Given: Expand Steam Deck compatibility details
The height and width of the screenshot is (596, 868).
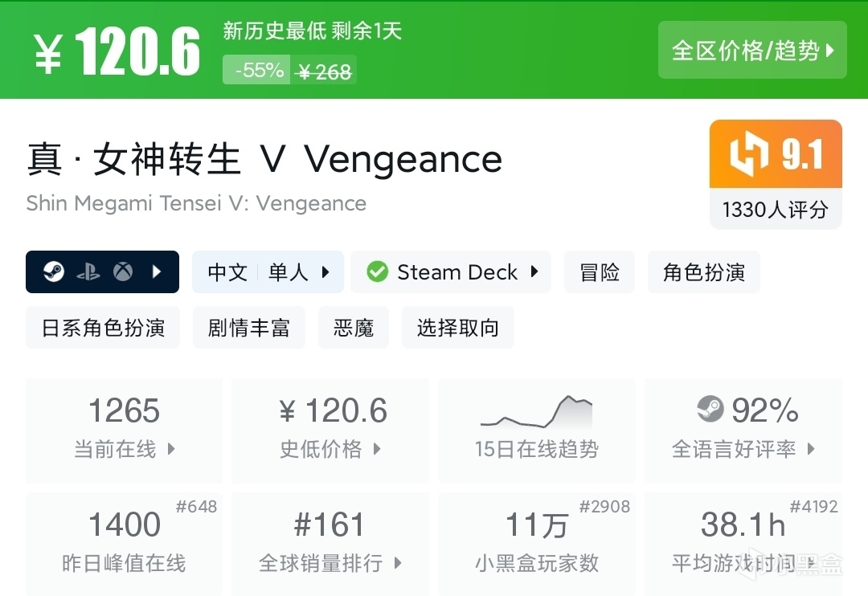Looking at the screenshot, I should [534, 272].
